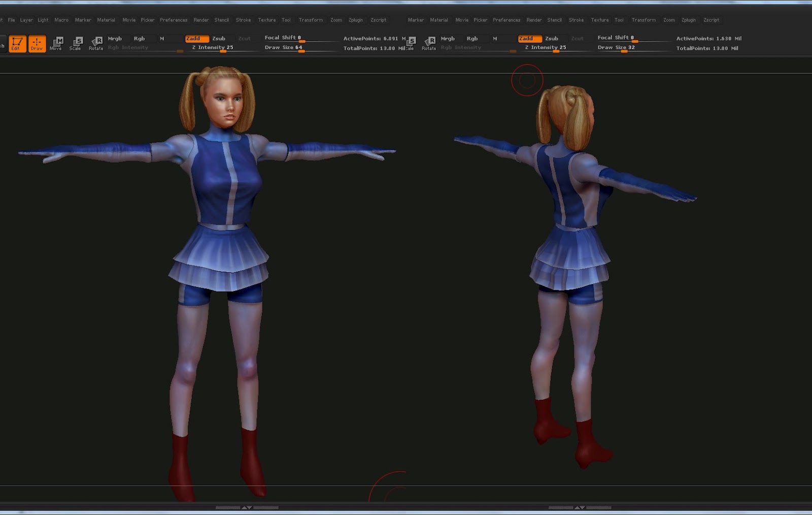Open Marker menu in the front-view window
Viewport: 812px width, 515px height.
tap(83, 20)
